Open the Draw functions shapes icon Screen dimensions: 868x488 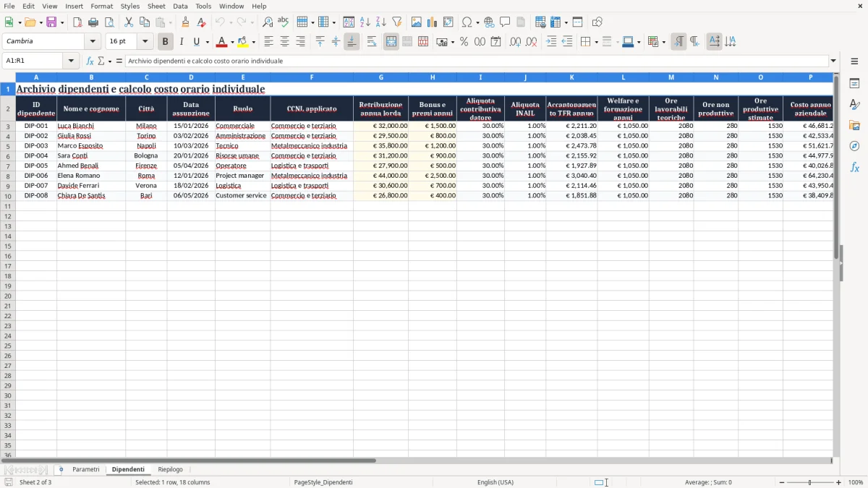click(597, 22)
